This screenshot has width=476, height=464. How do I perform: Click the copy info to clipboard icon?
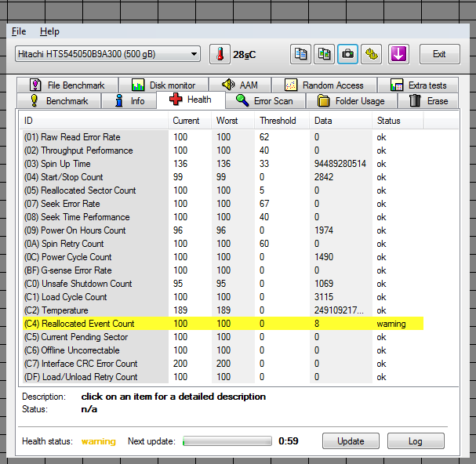tap(300, 54)
